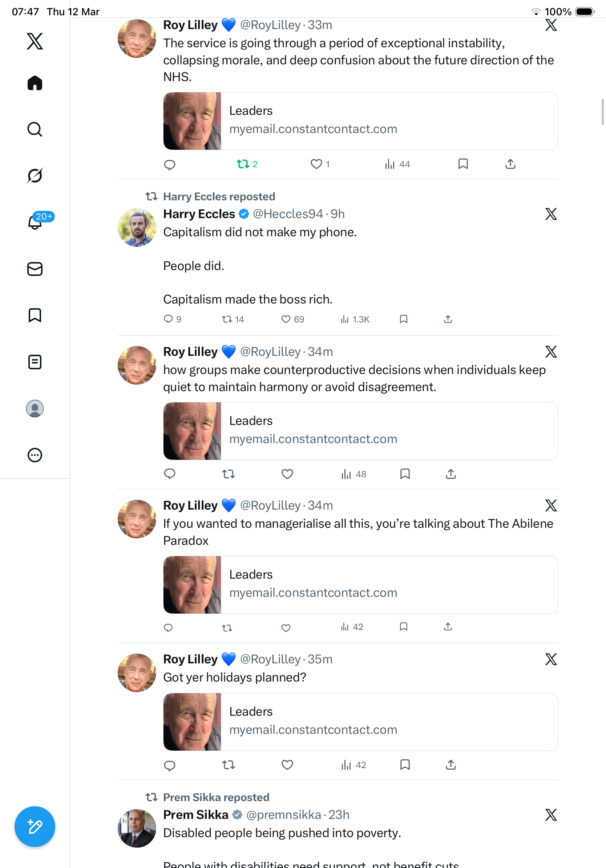This screenshot has width=606, height=868.
Task: Open Search using the magnifier icon
Action: (35, 129)
